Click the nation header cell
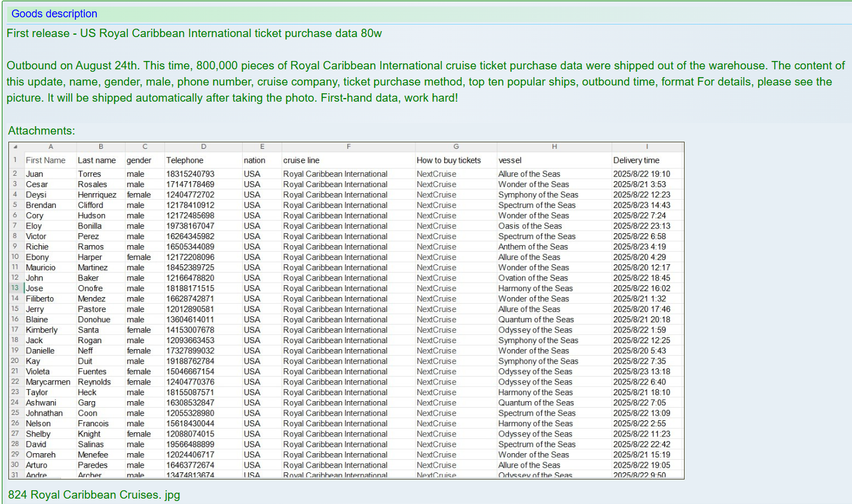The height and width of the screenshot is (504, 852). point(254,160)
